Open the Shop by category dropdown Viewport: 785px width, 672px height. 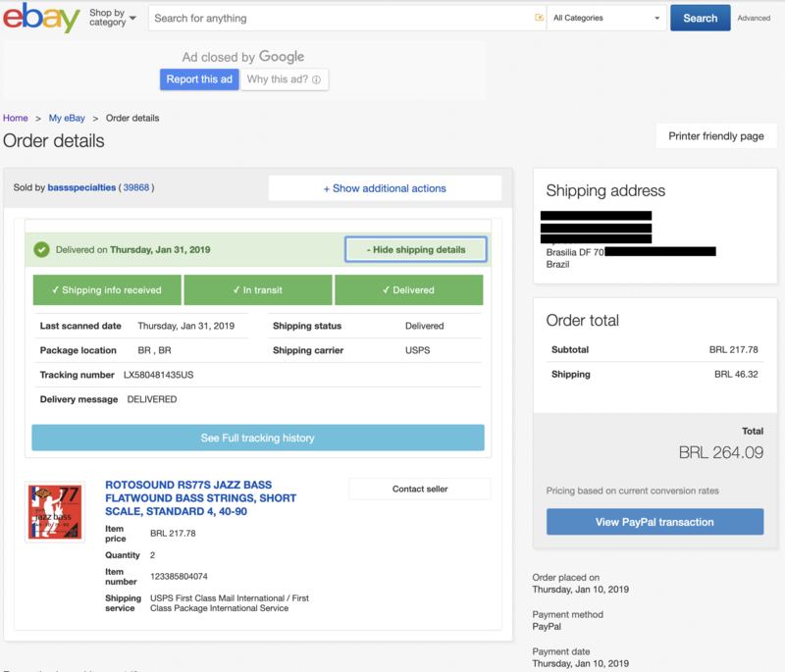click(113, 18)
